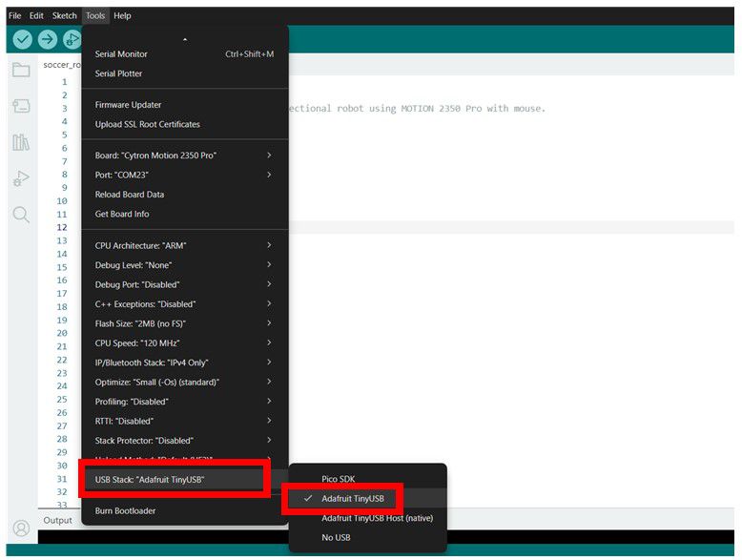Click Burn Bootloader menu entry
742x560 pixels.
click(x=125, y=510)
